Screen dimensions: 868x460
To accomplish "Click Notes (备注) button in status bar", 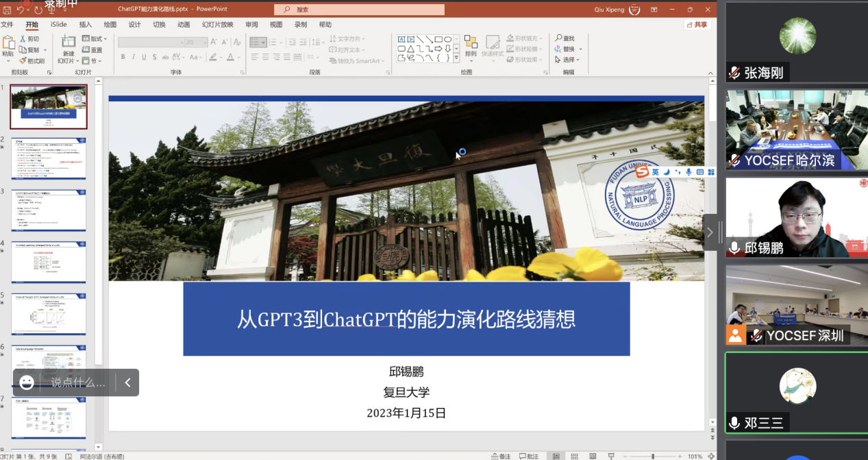I will [501, 456].
